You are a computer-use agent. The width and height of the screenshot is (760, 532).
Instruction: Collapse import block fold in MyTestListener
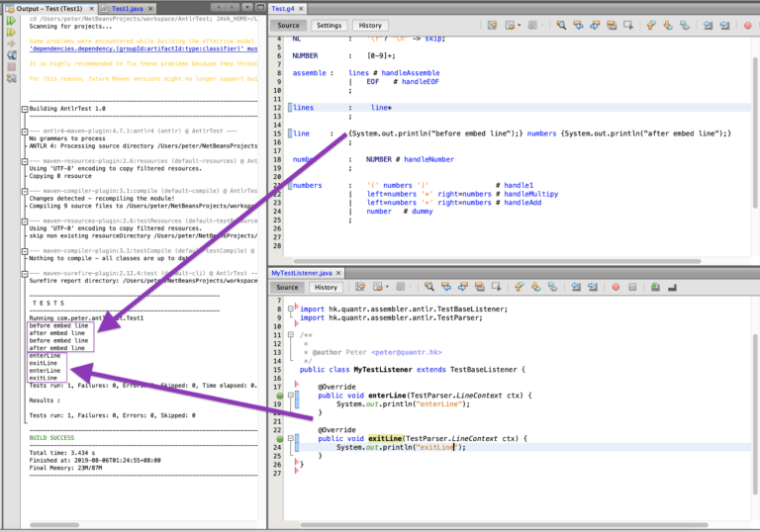(x=291, y=309)
